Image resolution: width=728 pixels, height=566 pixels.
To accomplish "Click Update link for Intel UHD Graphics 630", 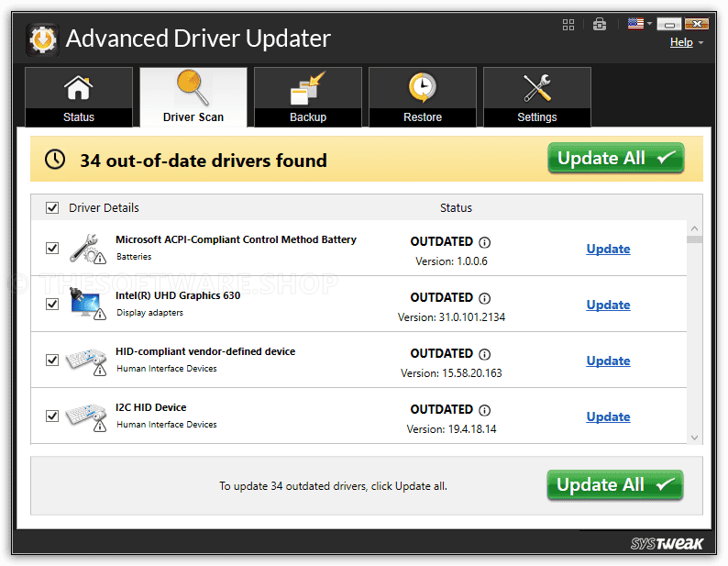I will tap(608, 305).
